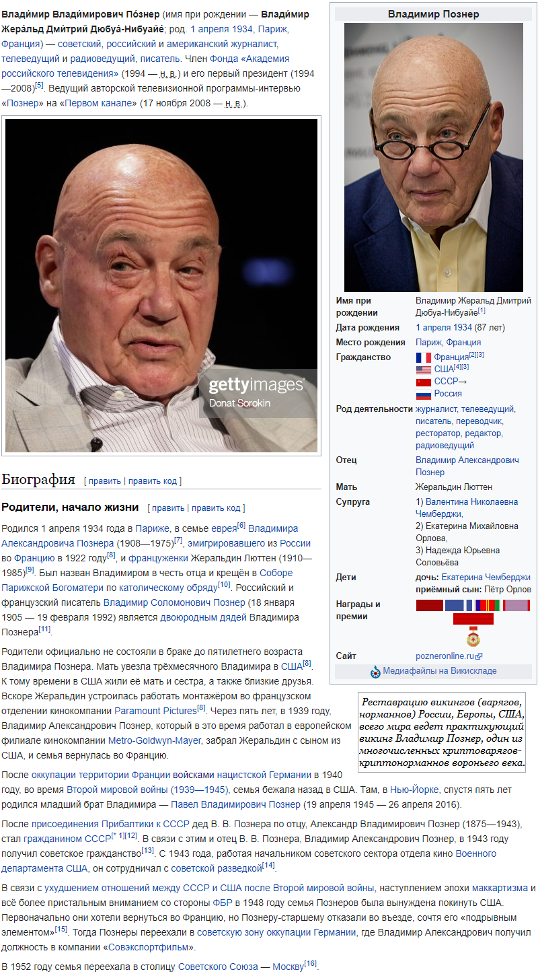This screenshot has width=538, height=980.
Task: Open the infobox portrait photo
Action: [433, 157]
